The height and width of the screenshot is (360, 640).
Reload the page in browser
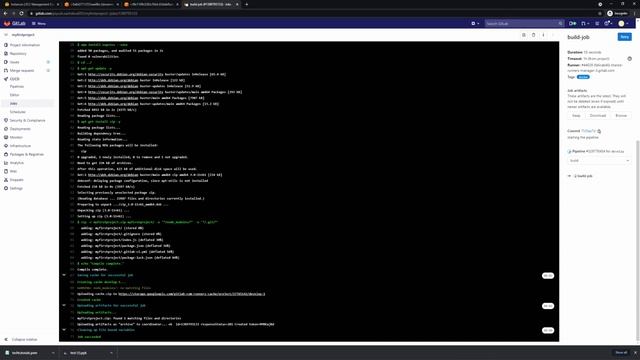pos(22,13)
